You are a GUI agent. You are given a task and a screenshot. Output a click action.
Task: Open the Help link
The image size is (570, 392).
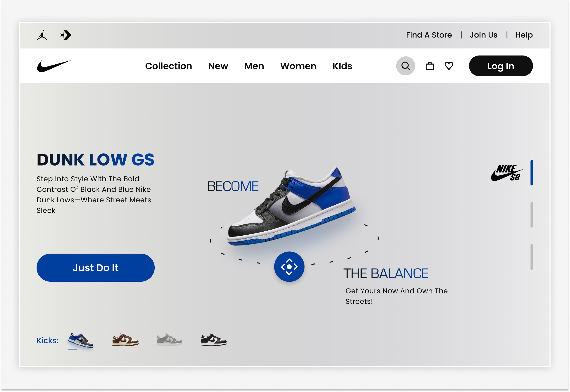(x=524, y=35)
